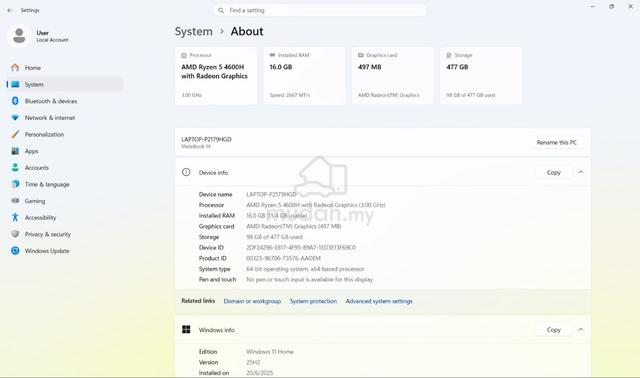
Task: Collapse the Device info section chevron
Action: pos(580,172)
